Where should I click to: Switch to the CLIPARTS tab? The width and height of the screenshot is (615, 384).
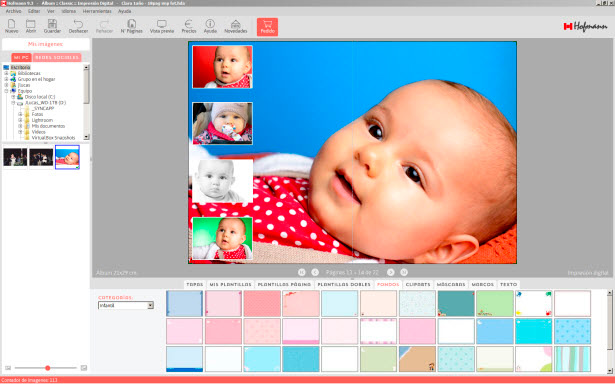(x=418, y=284)
